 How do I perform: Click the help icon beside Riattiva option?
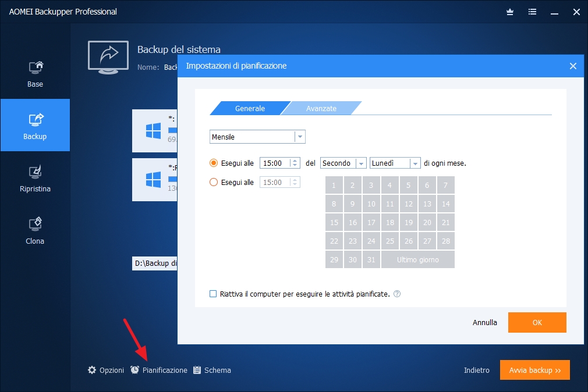point(397,294)
